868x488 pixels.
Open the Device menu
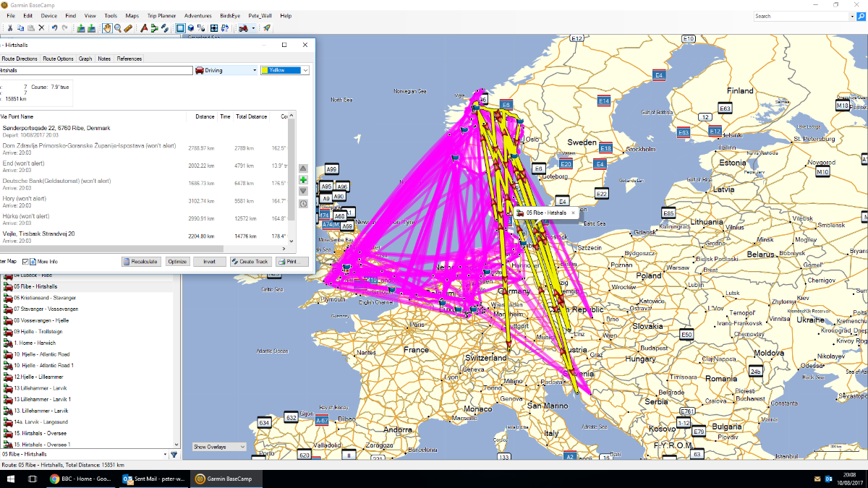[x=49, y=15]
